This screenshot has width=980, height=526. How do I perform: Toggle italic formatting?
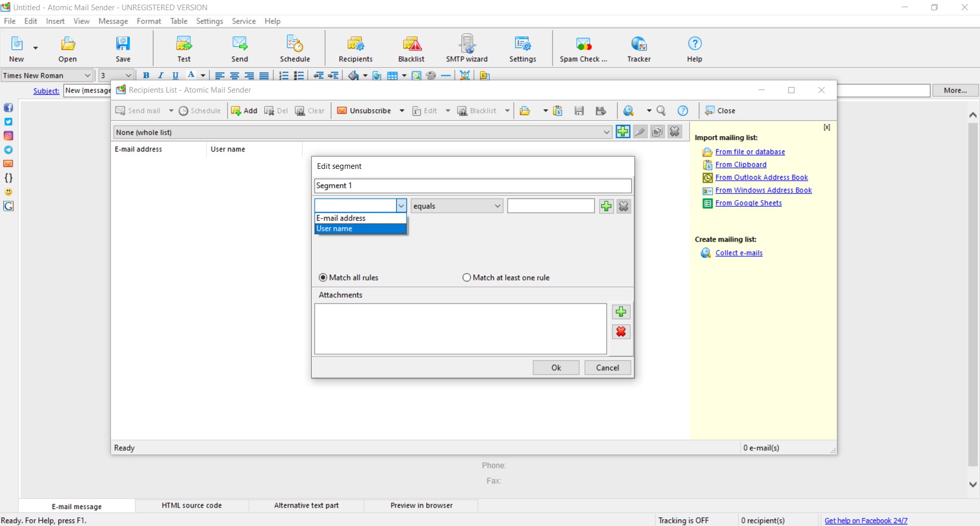pos(161,75)
